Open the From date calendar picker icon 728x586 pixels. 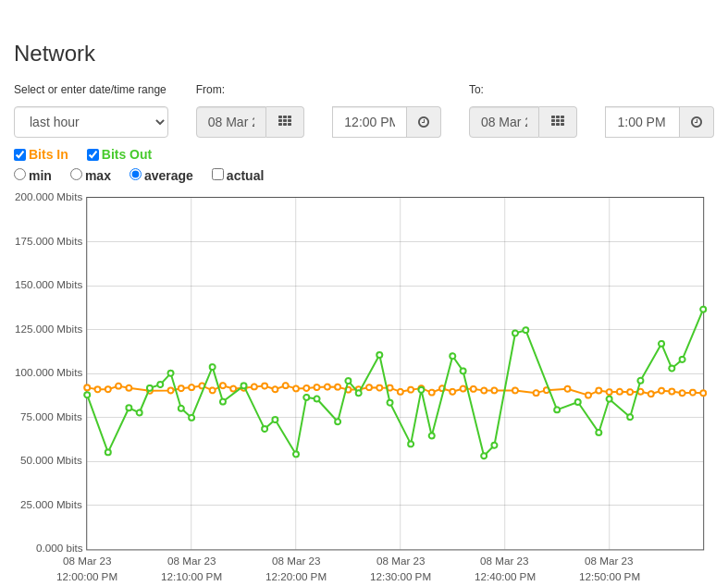click(285, 122)
